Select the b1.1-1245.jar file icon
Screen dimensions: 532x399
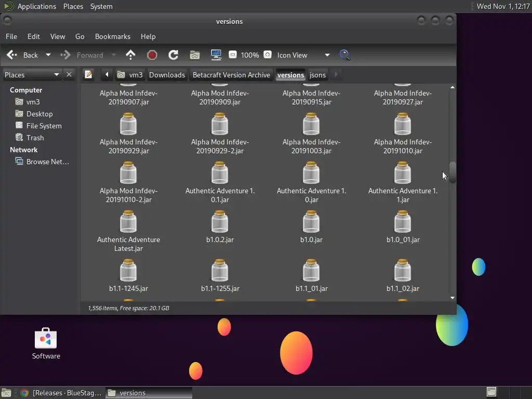pyautogui.click(x=128, y=270)
